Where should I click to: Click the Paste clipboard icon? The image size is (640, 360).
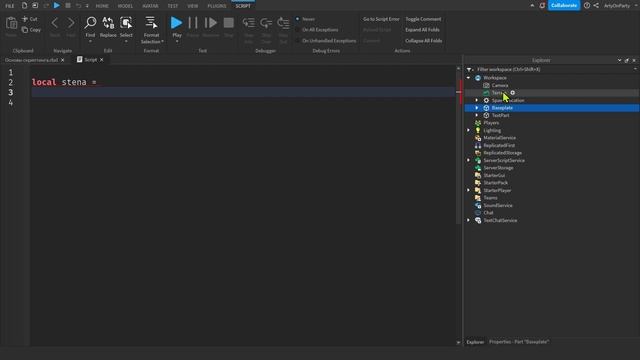pos(11,24)
